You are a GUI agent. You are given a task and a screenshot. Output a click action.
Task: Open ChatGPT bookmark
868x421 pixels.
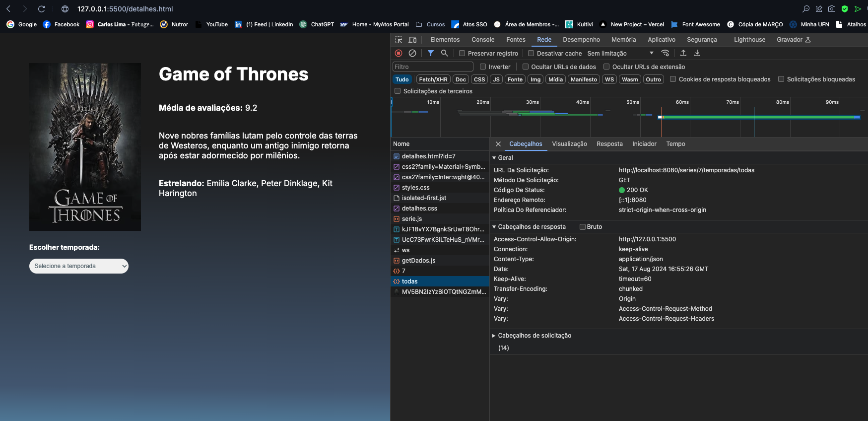[317, 24]
